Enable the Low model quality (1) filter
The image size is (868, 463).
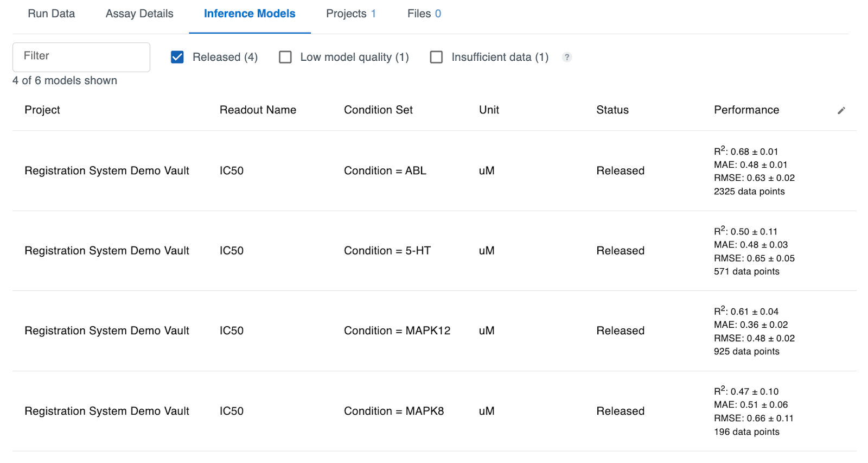(285, 56)
